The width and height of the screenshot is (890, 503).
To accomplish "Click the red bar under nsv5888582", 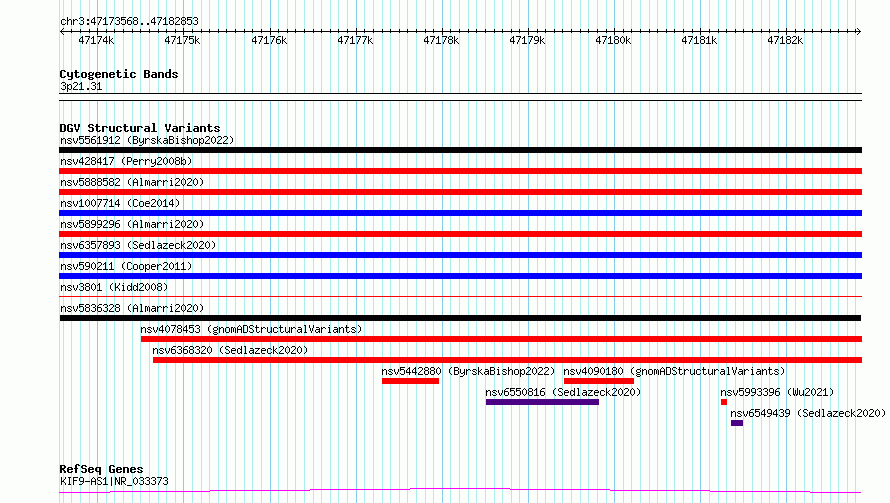I will click(460, 192).
